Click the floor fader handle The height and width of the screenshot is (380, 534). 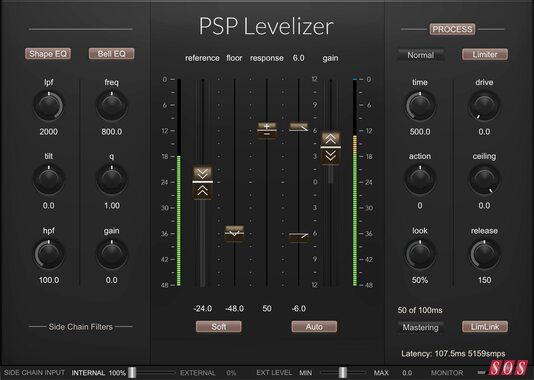[x=234, y=234]
